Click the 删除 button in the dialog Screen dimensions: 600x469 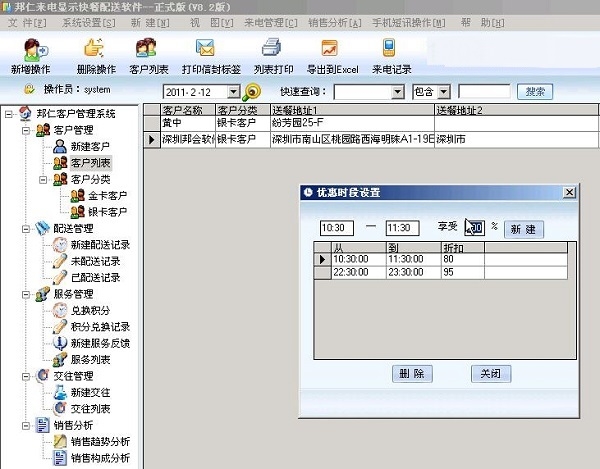[x=412, y=373]
